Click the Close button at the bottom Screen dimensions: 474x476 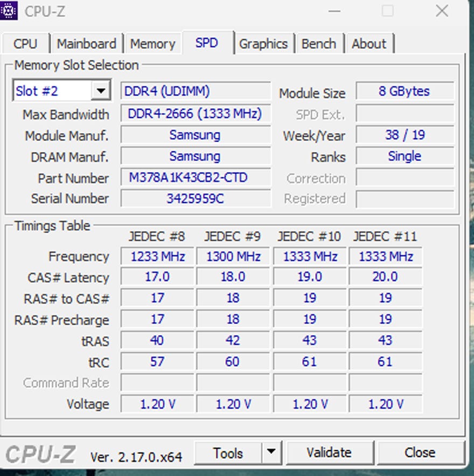tap(420, 453)
